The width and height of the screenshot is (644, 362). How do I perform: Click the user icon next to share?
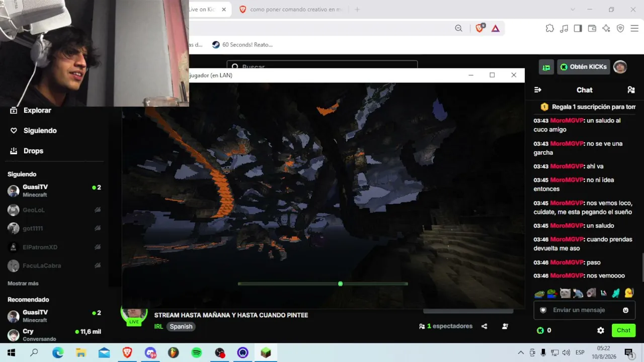(505, 326)
